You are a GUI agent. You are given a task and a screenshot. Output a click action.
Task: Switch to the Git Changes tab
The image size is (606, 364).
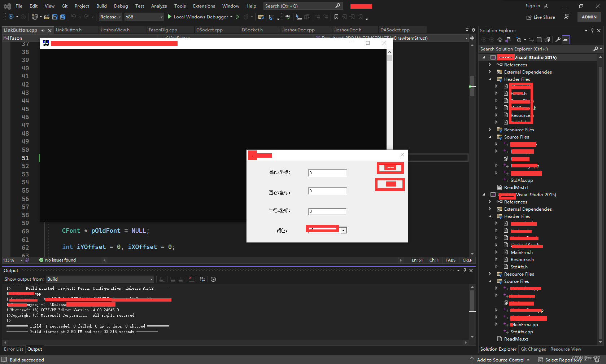coord(533,349)
